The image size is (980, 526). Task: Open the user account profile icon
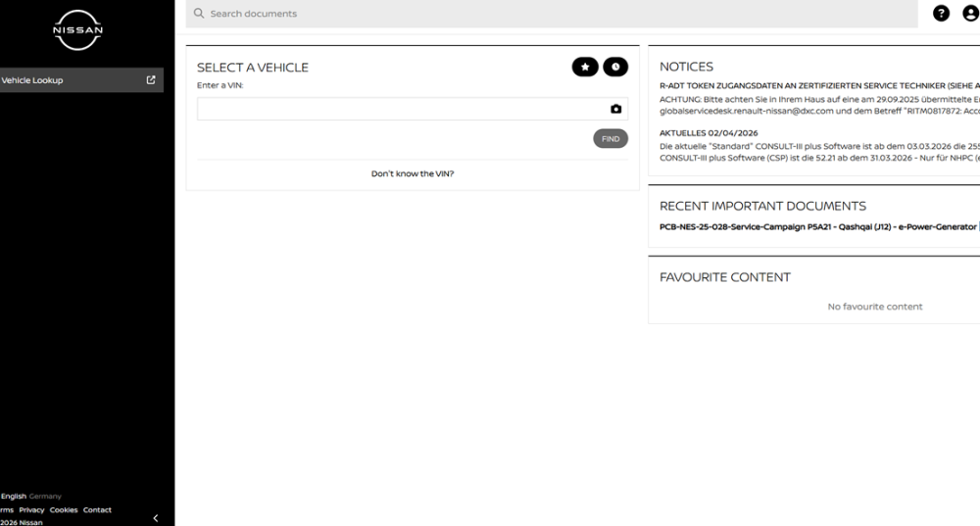pyautogui.click(x=970, y=13)
